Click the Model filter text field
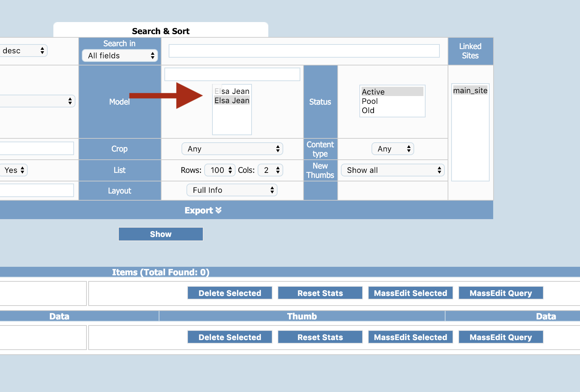 232,74
